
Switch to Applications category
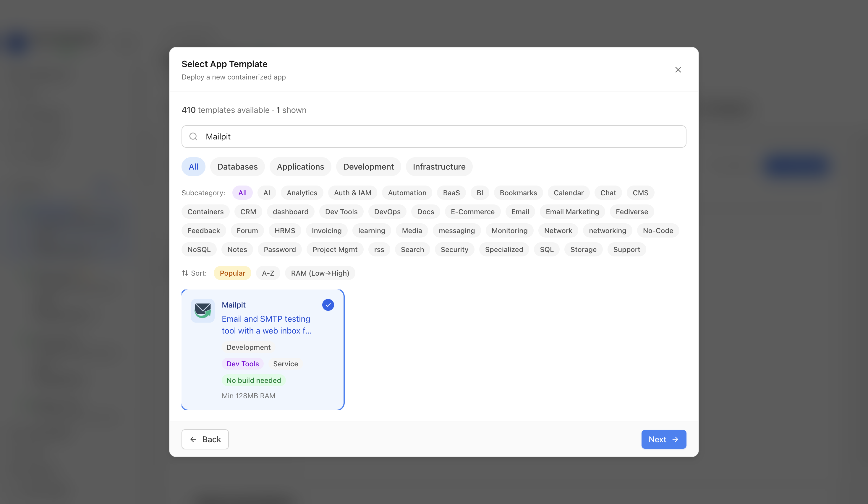click(300, 167)
